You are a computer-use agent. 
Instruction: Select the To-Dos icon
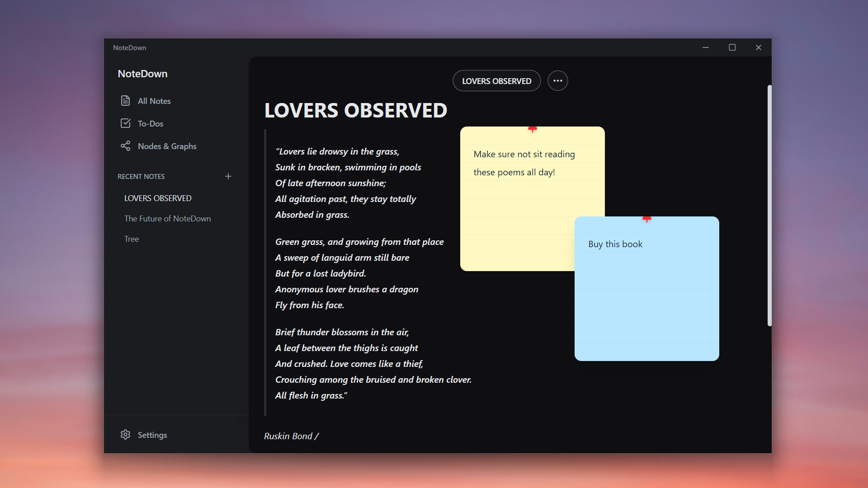point(126,123)
